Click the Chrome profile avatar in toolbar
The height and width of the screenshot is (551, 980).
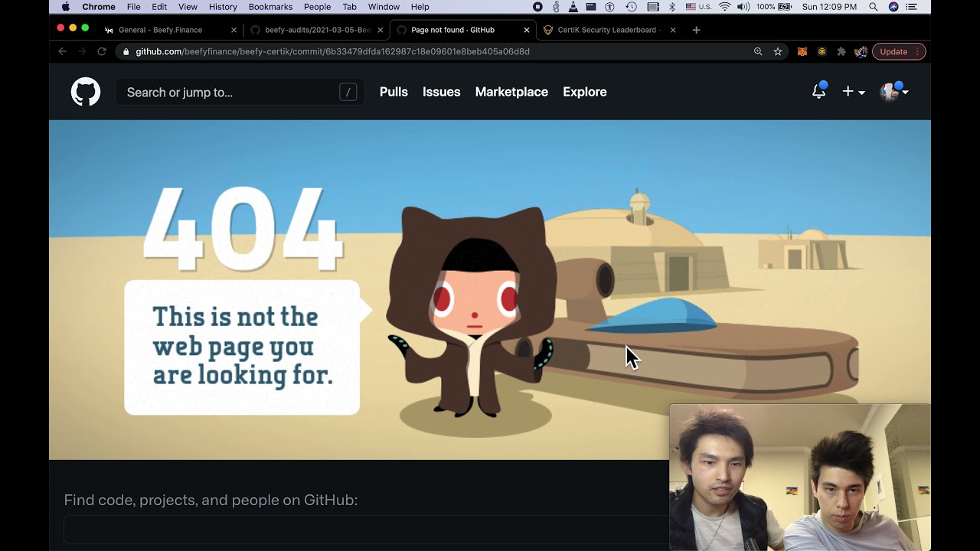point(861,51)
